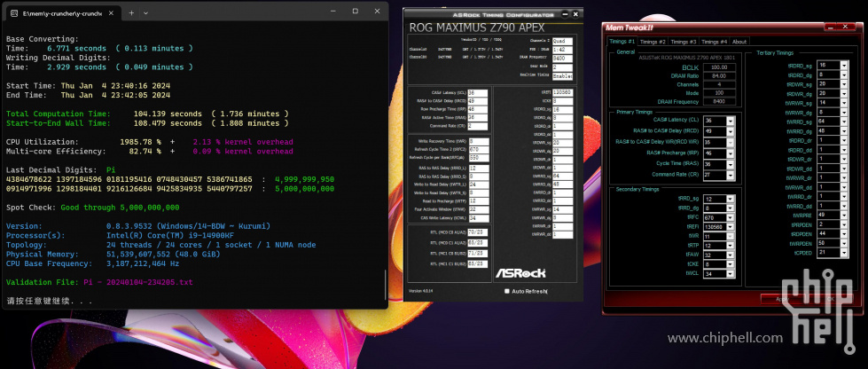Click "Total Computation Time:" line in terminal
Image resolution: width=868 pixels, height=369 pixels.
coord(147,114)
